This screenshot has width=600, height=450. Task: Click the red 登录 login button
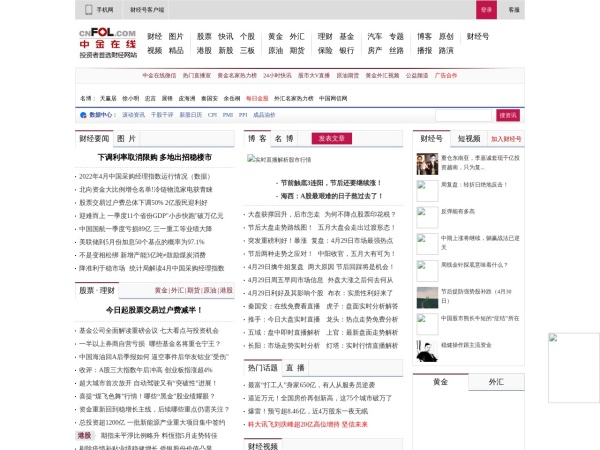[486, 10]
